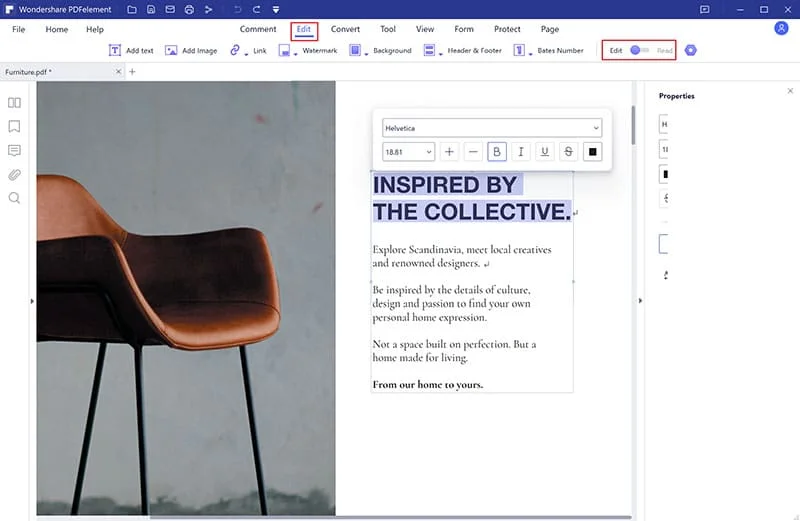The height and width of the screenshot is (521, 800).
Task: Click the share arrow icon
Action: click(208, 9)
